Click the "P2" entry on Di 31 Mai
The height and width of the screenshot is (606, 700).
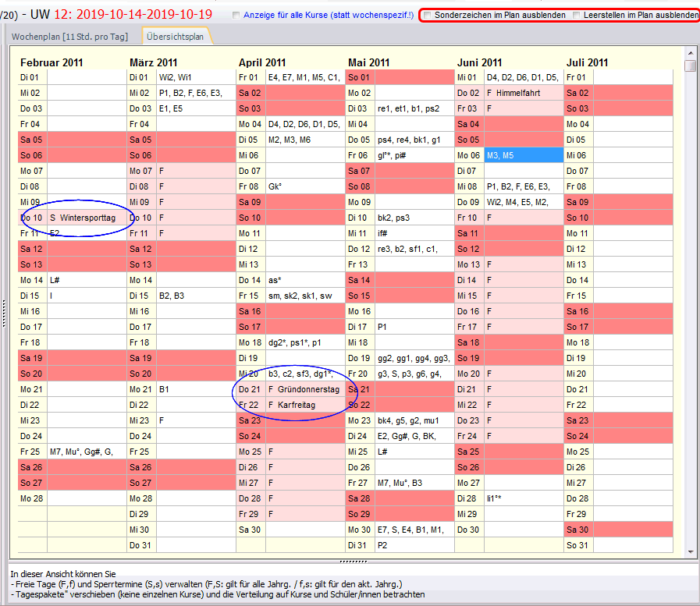(382, 545)
